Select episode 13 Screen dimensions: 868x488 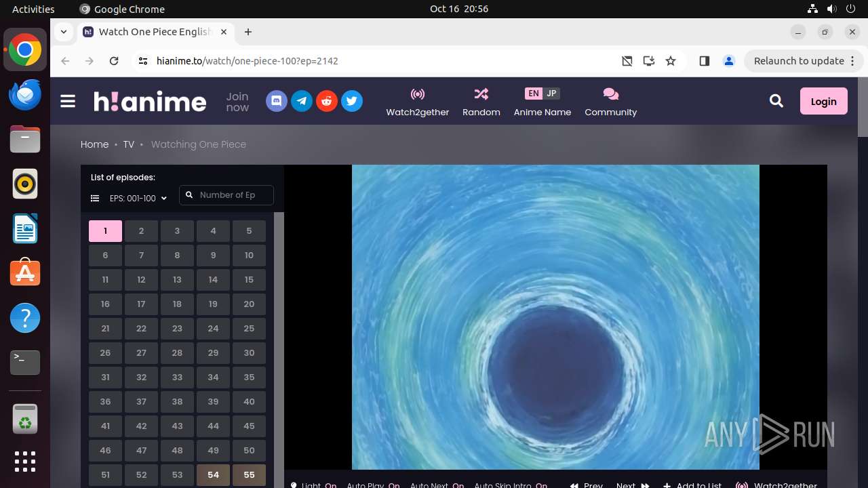click(x=177, y=280)
